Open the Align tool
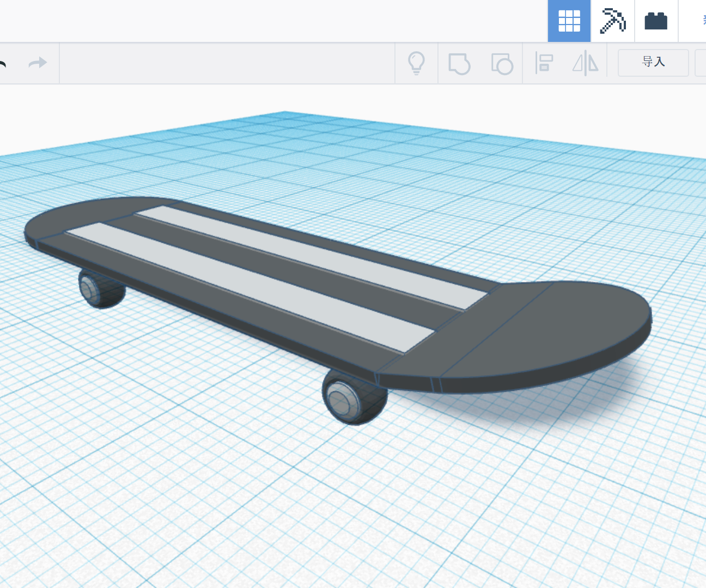This screenshot has height=588, width=706. coord(544,63)
